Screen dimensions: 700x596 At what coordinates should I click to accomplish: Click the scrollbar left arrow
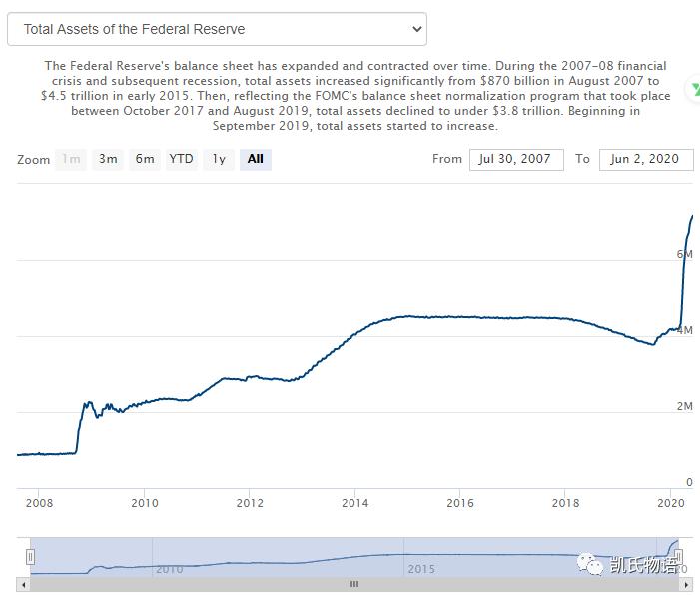[x=23, y=584]
